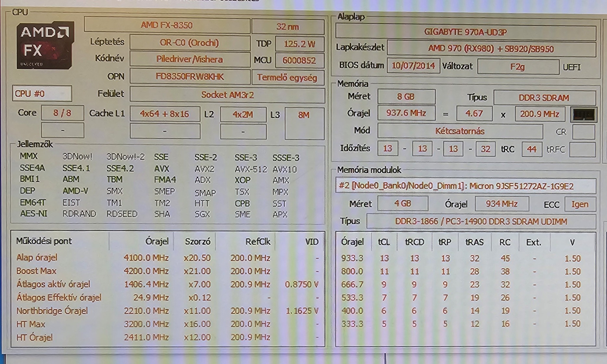The height and width of the screenshot is (364, 607).
Task: Click the tCL column header
Action: (x=384, y=242)
